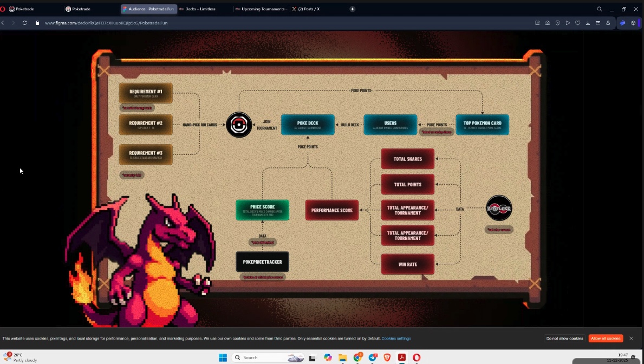Click the 'HAND-PICK 100 CARDS' label

200,125
